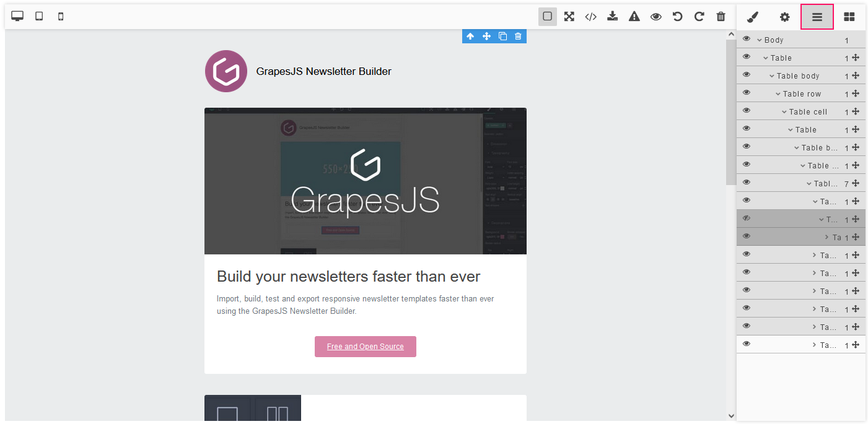Click the warning triangle toolbar icon
Image resolution: width=868 pixels, height=424 pixels.
coord(634,17)
